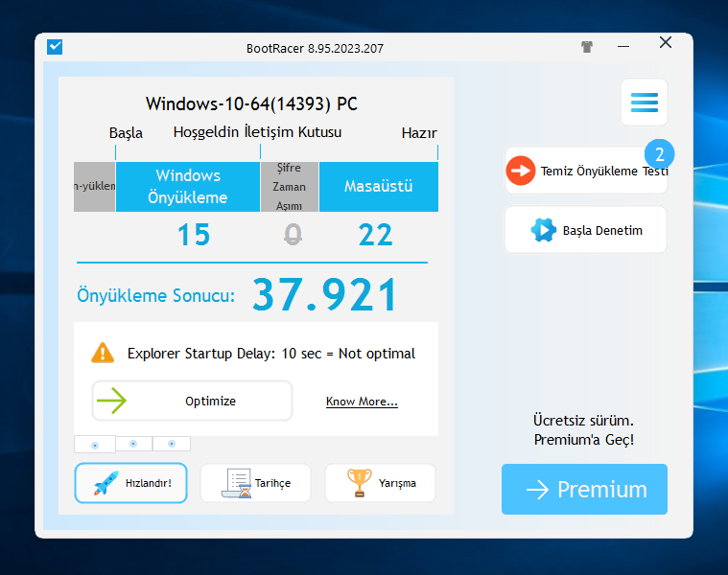
Task: Click the Windows-10-64(14393) PC title
Action: pyautogui.click(x=251, y=103)
